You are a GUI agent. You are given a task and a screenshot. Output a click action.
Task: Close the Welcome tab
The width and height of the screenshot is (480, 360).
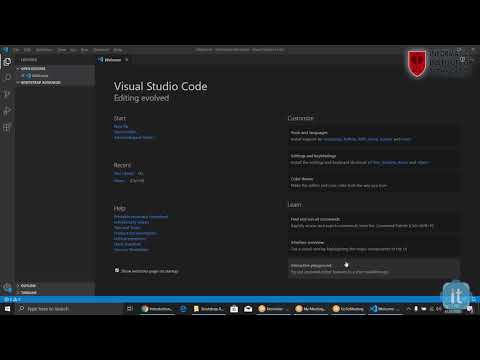coord(127,60)
